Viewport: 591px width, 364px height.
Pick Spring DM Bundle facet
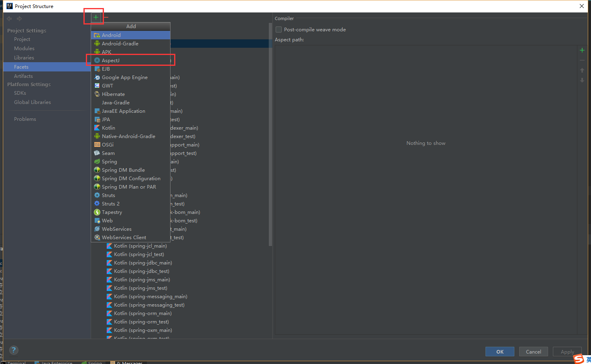[x=131, y=170]
